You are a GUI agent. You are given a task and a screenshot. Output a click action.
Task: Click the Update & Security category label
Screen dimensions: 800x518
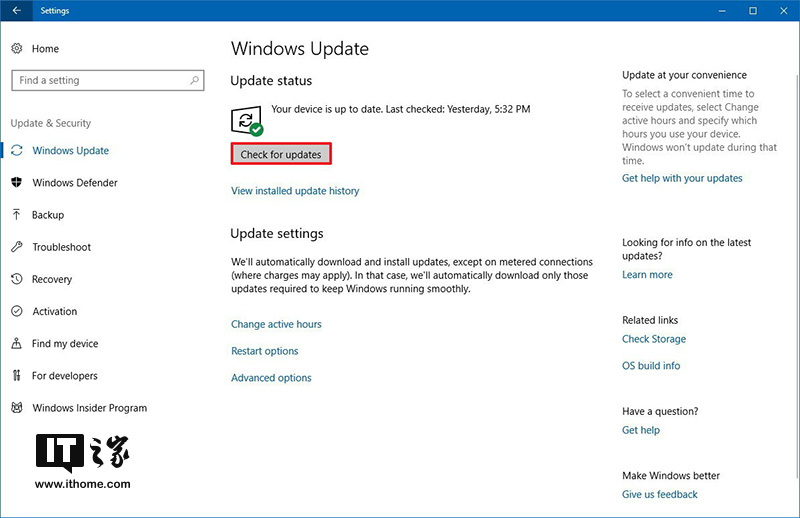pyautogui.click(x=51, y=123)
